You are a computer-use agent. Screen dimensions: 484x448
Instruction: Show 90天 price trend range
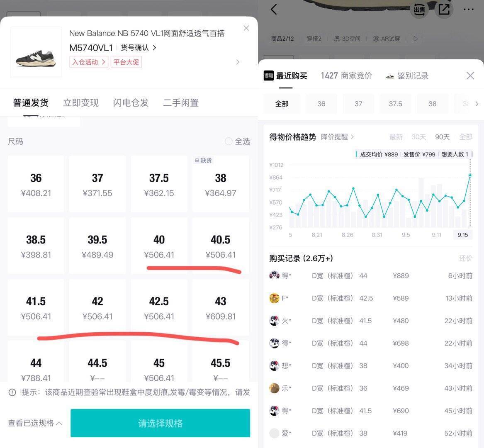click(442, 137)
